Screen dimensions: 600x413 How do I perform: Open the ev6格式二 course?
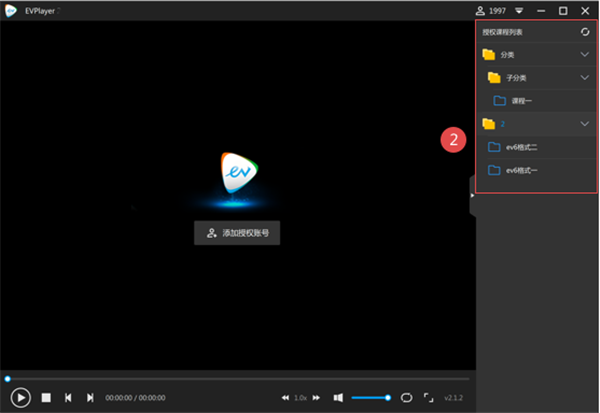536,147
